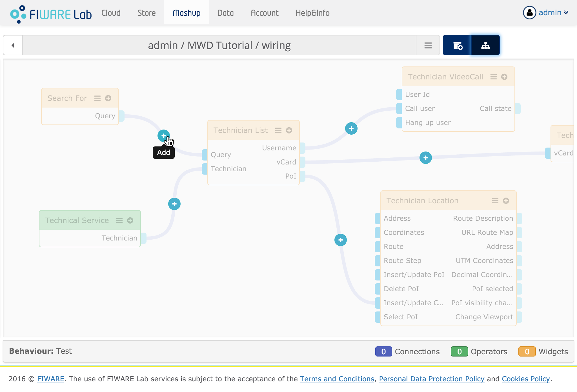The width and height of the screenshot is (577, 392).
Task: Click the layout/wiring view toggle icon
Action: coord(486,44)
